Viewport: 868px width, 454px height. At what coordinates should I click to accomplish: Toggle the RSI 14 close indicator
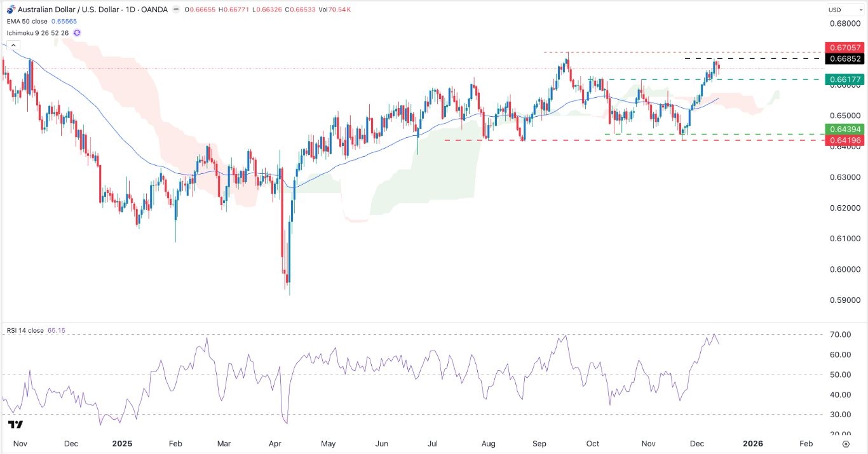coord(25,330)
